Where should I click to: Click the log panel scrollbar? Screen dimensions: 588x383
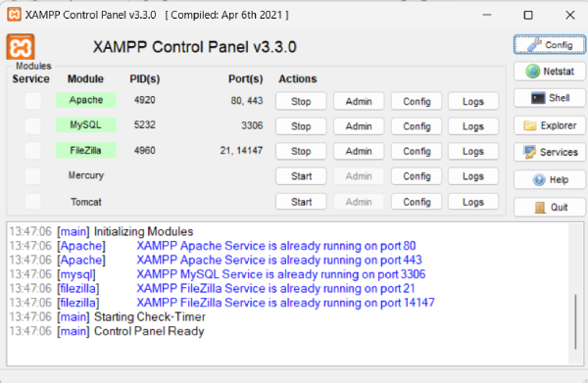point(575,322)
